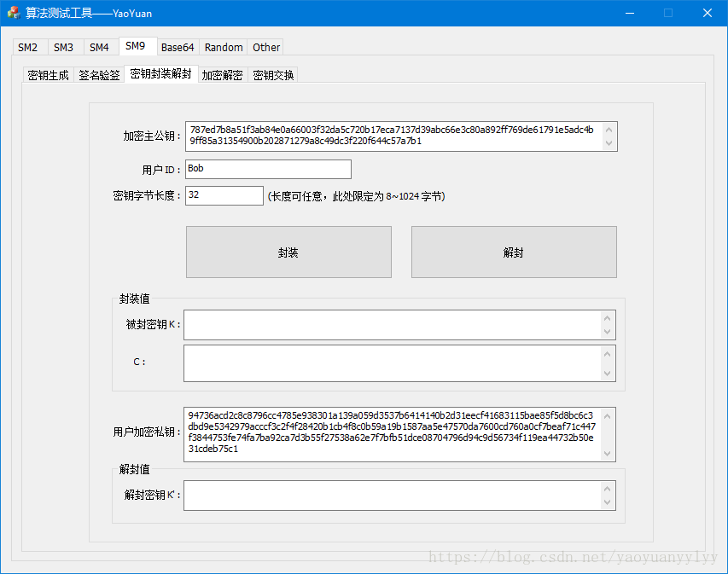Open the Other tab
This screenshot has width=728, height=574.
266,47
